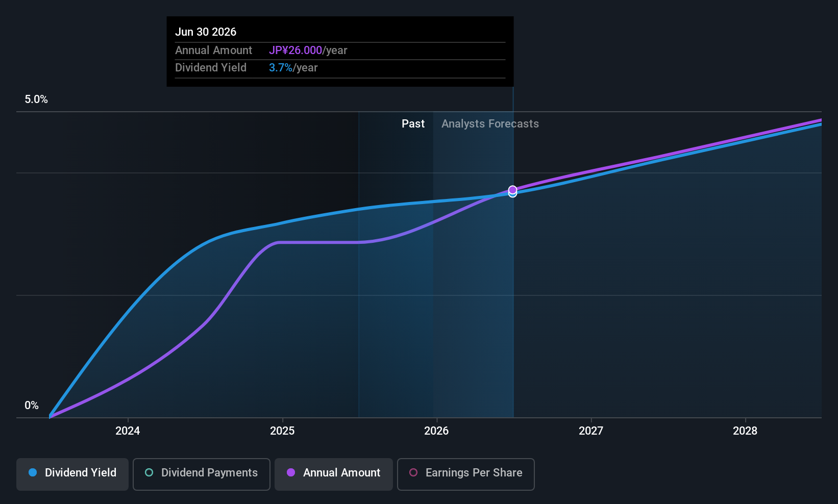
Task: Click the Earnings Per Share legend circle
Action: pyautogui.click(x=413, y=472)
